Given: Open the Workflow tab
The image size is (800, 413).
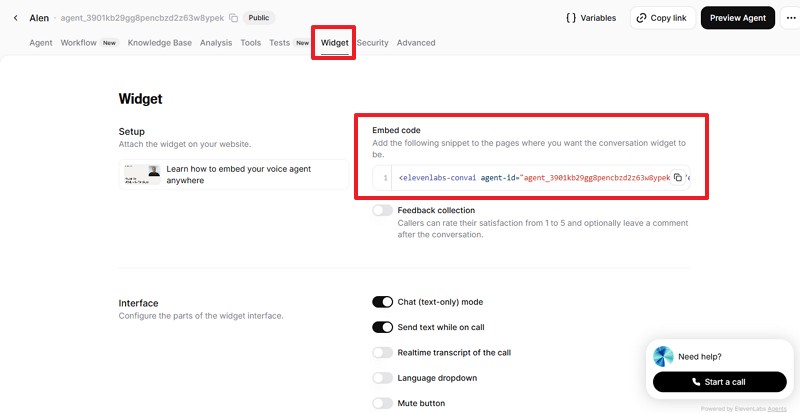Looking at the screenshot, I should (78, 43).
